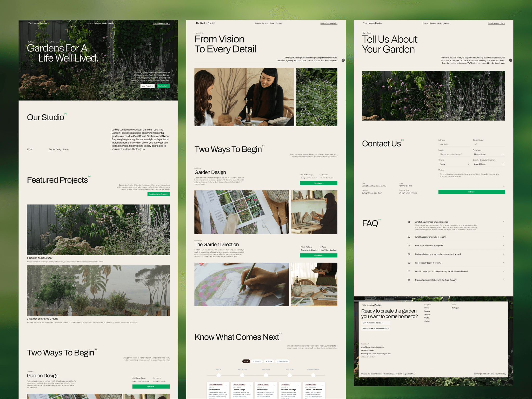
Task: Click the green 'See What We've Created' button
Action: pos(158,194)
